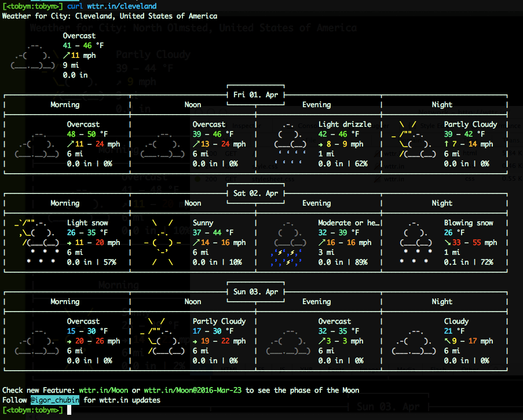Click Sunday evening wind 3 – 3 mph

pos(341,341)
